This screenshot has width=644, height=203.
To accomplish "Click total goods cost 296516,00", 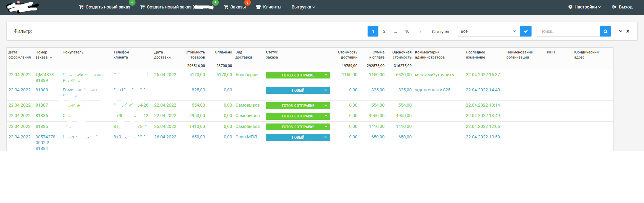I will 196,66.
